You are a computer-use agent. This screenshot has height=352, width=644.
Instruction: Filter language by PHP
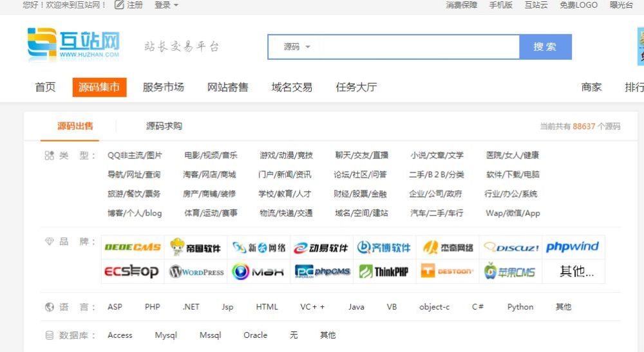pyautogui.click(x=153, y=307)
